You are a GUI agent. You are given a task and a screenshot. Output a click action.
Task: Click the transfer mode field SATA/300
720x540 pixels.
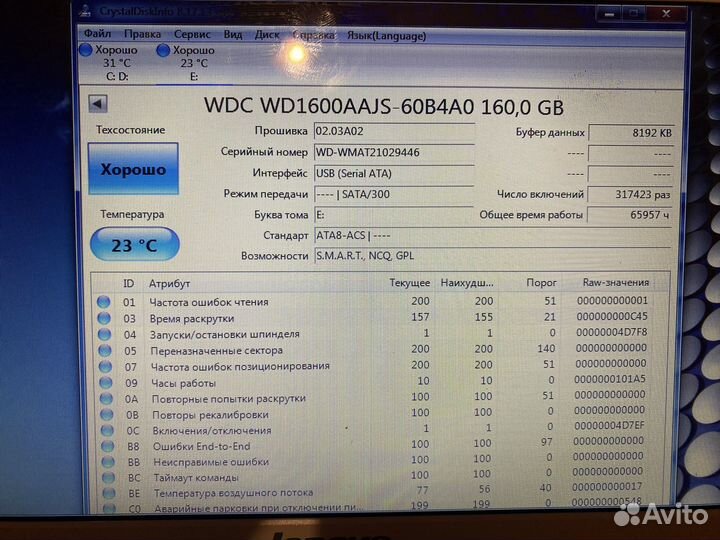click(x=394, y=194)
